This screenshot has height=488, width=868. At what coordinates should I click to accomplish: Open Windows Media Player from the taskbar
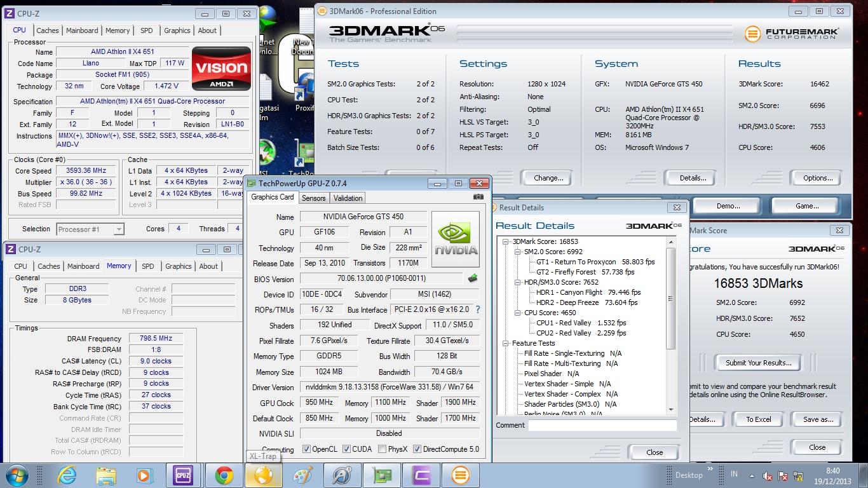pos(145,475)
